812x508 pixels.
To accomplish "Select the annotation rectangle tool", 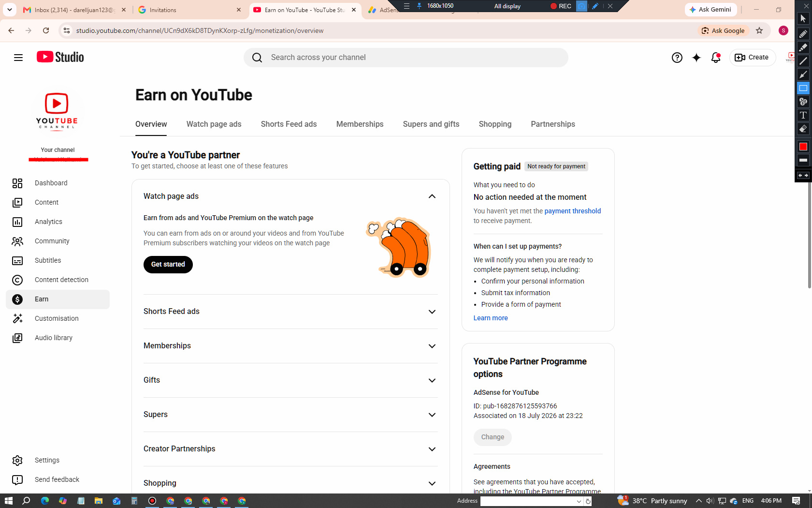I will tap(803, 88).
